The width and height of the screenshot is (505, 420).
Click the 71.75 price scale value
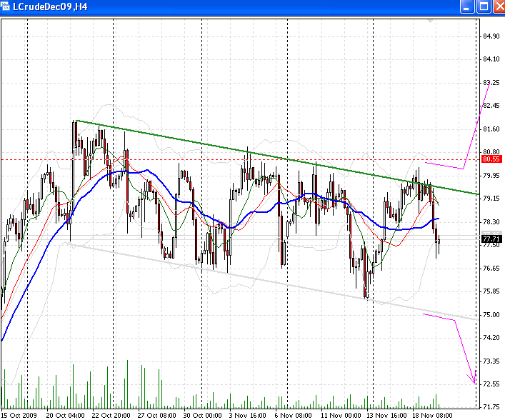pyautogui.click(x=491, y=407)
